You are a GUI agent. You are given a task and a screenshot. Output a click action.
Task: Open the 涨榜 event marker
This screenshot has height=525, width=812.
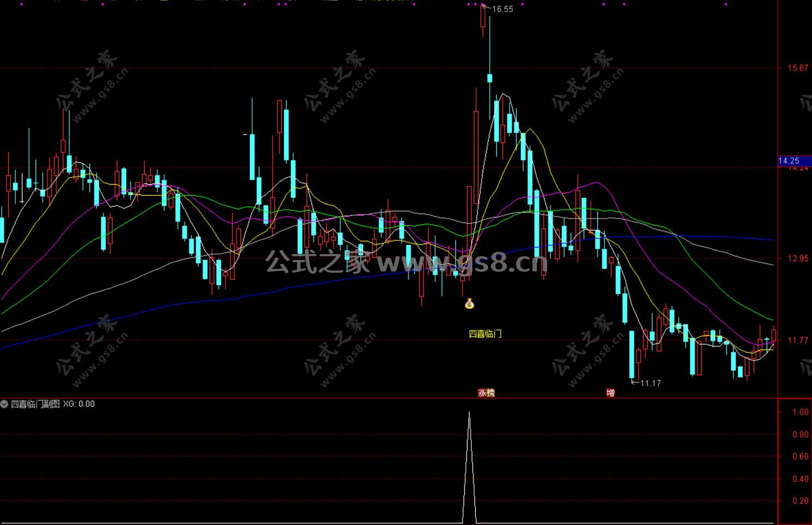click(x=486, y=393)
